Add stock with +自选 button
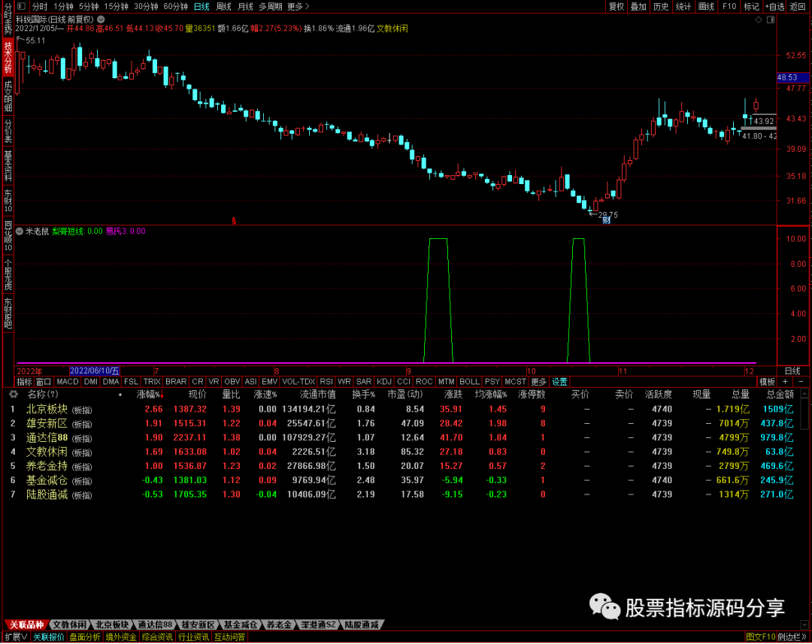The image size is (812, 644). (x=774, y=7)
